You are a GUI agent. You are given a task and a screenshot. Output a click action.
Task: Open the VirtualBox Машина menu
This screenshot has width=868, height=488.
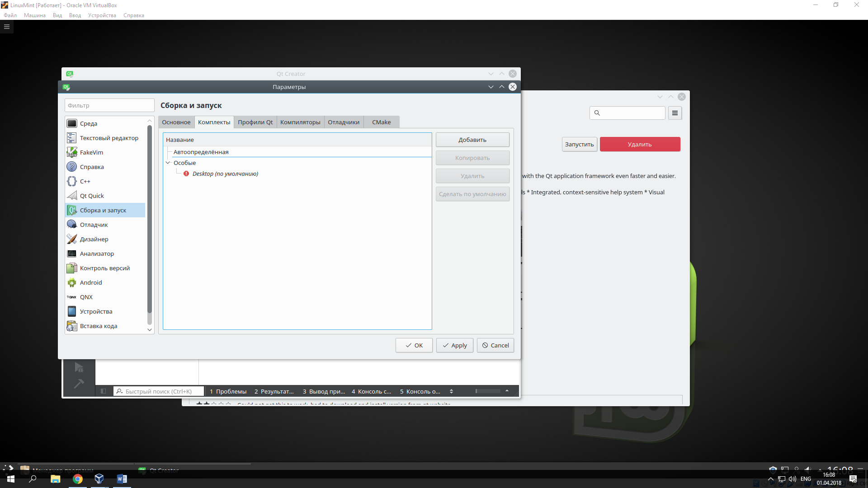tap(35, 15)
